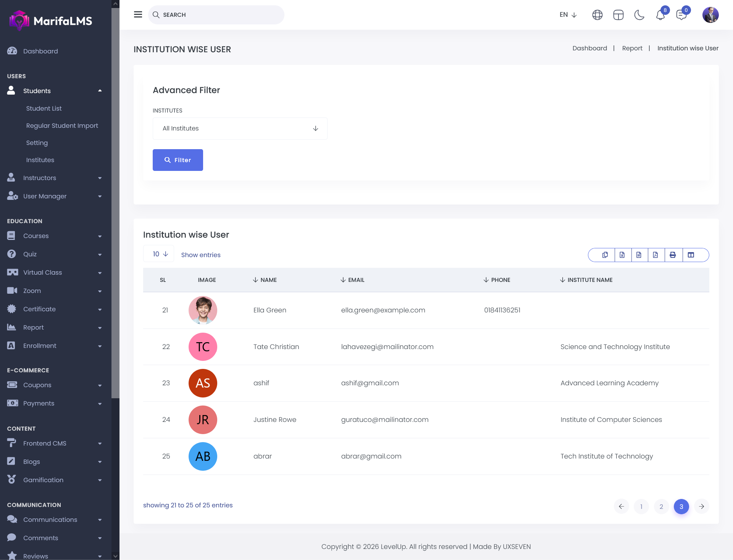Change language with EN dropdown
The image size is (733, 560).
[568, 15]
